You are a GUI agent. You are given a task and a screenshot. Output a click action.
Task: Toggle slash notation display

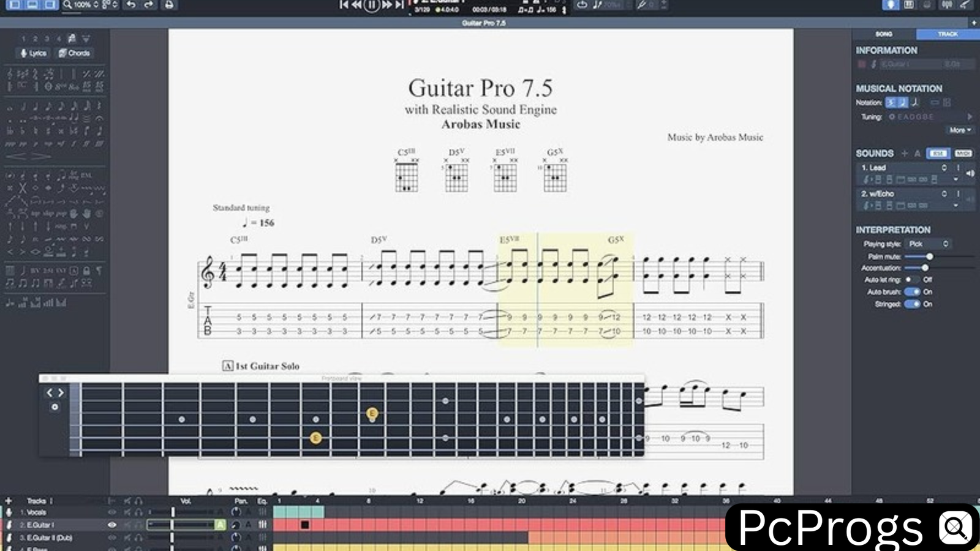tap(914, 102)
